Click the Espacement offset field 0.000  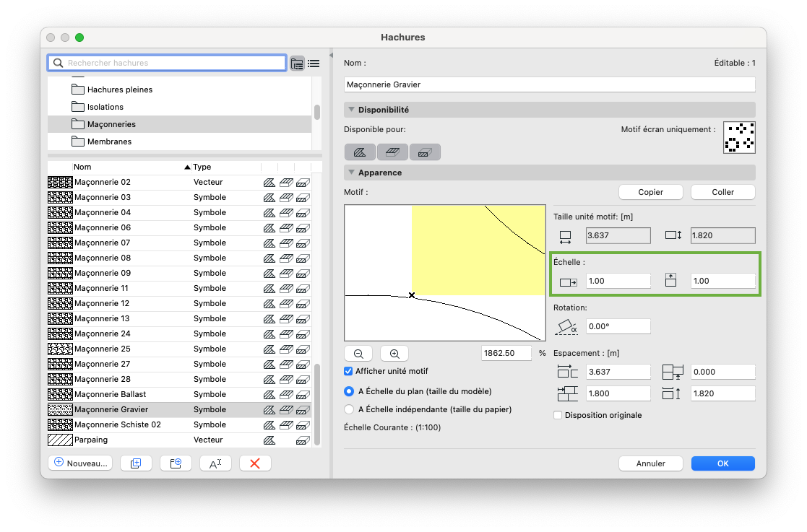(x=723, y=372)
